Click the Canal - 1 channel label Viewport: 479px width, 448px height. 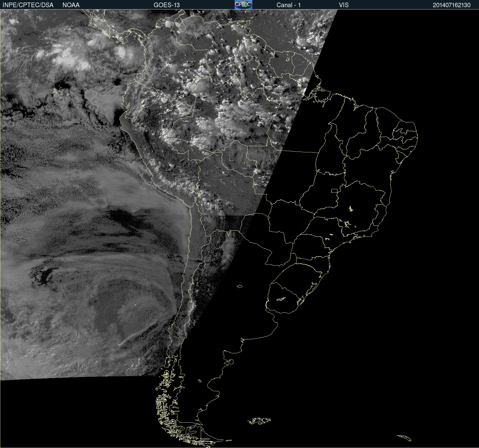pos(288,5)
